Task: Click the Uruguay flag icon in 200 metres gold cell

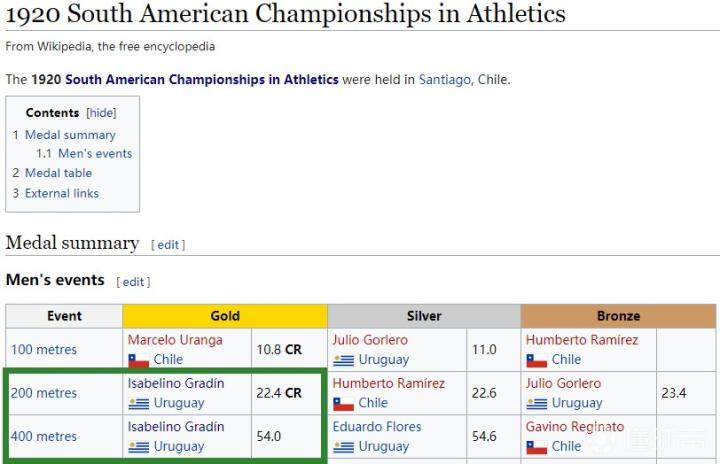Action: click(138, 403)
